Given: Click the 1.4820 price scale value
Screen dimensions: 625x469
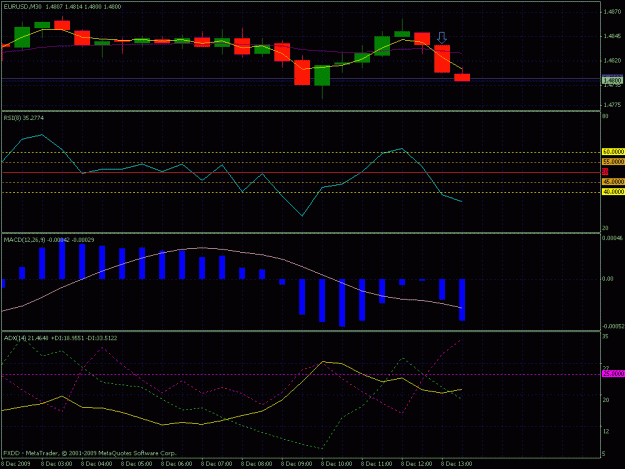Looking at the screenshot, I should (612, 61).
